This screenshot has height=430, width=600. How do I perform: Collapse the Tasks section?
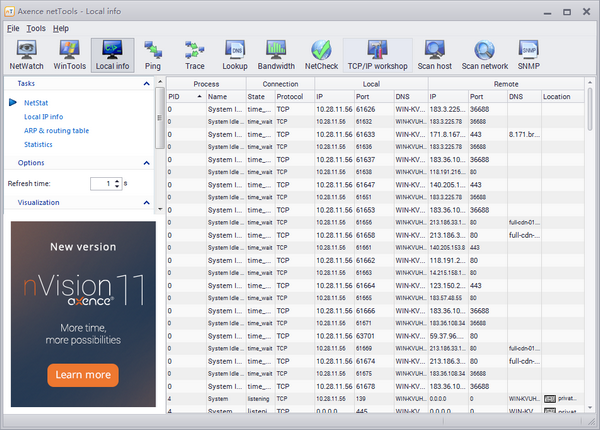point(147,84)
